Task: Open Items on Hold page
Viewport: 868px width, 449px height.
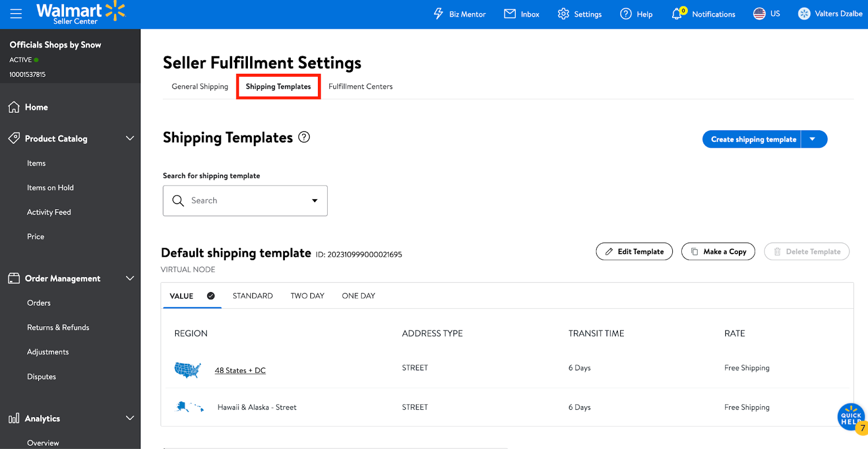Action: tap(50, 187)
